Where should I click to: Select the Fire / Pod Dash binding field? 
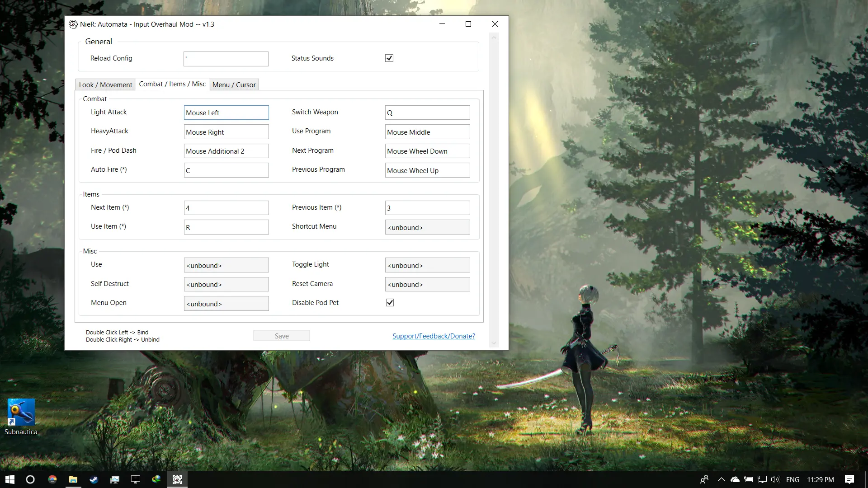point(226,151)
